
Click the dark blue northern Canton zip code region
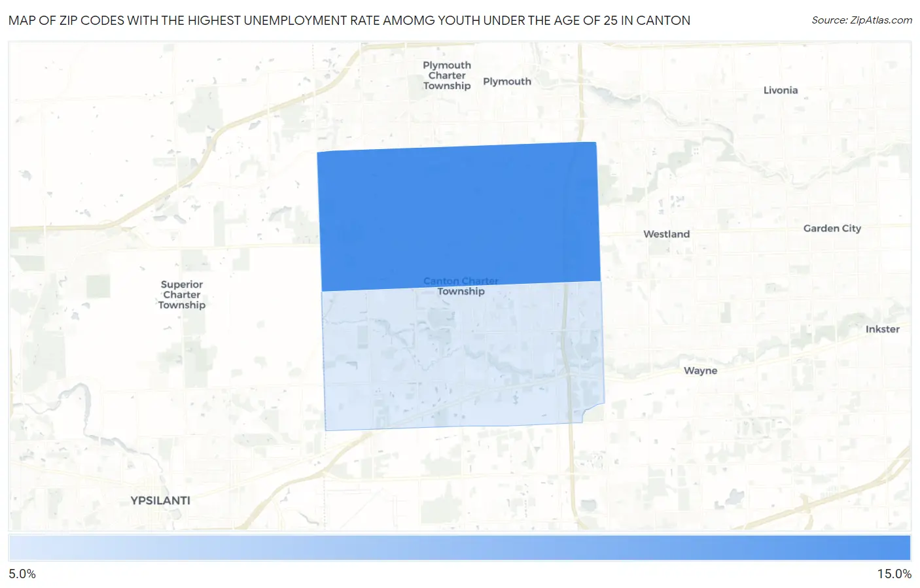point(458,216)
